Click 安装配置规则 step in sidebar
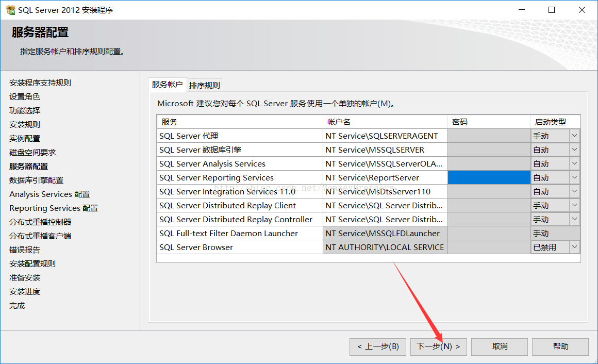The width and height of the screenshot is (598, 364). (x=32, y=263)
